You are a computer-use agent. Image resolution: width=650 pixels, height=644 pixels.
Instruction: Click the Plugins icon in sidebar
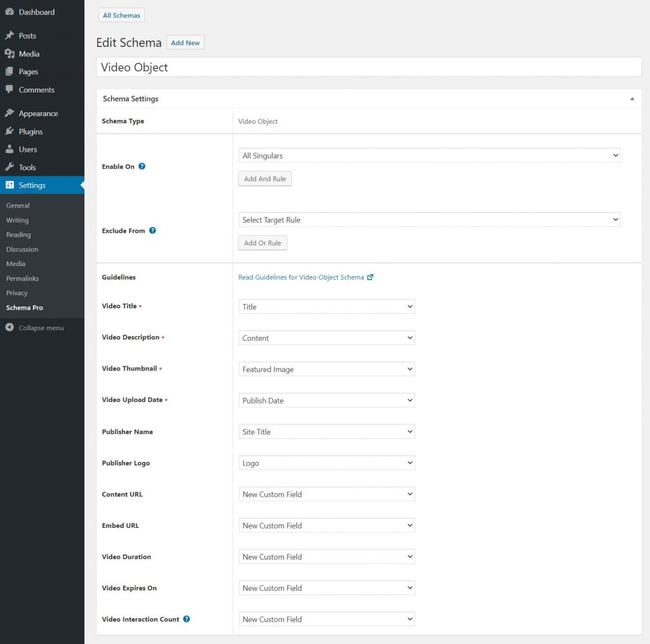tap(10, 131)
